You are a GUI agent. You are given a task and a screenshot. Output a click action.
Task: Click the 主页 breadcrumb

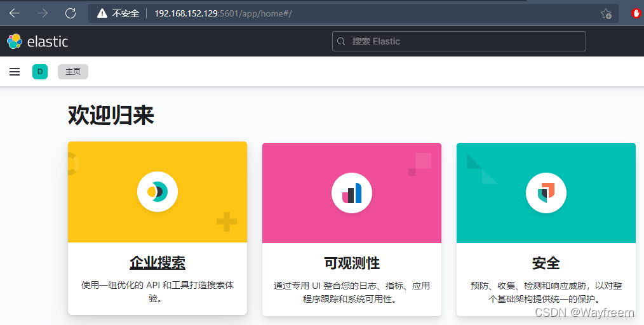(72, 72)
